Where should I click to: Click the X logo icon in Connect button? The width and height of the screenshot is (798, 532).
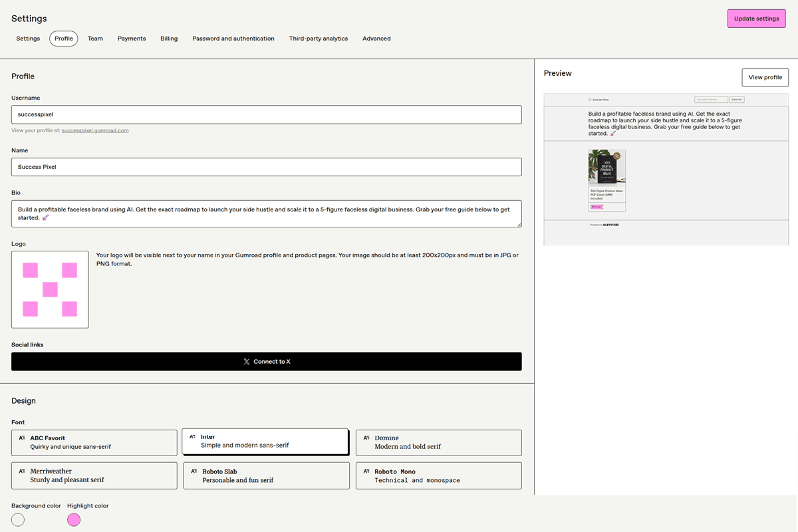click(x=247, y=362)
